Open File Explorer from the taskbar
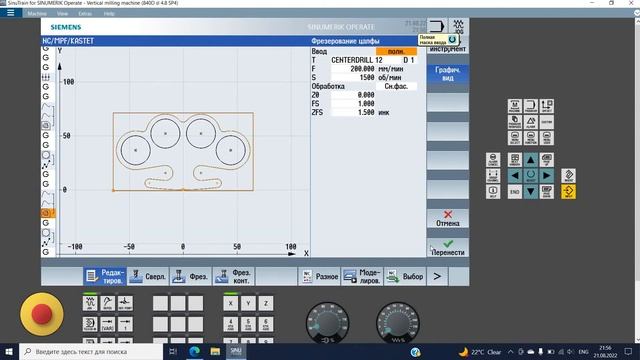This screenshot has height=360, width=640. (215, 351)
